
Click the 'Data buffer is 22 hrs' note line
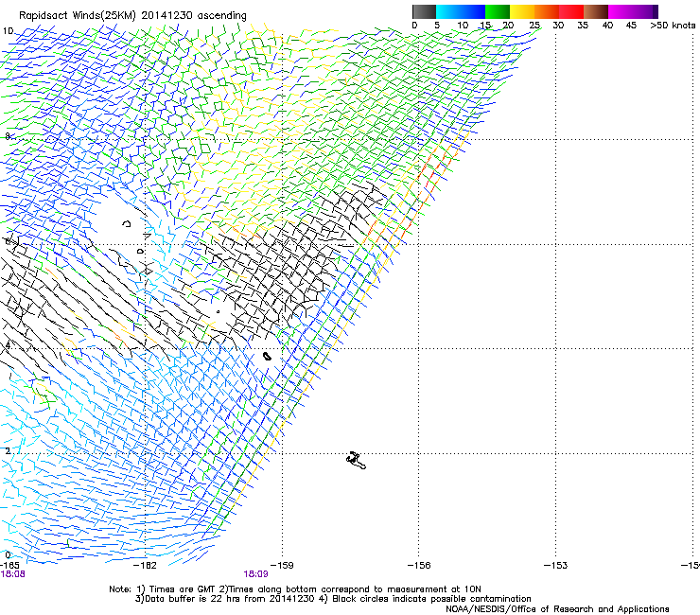click(333, 599)
